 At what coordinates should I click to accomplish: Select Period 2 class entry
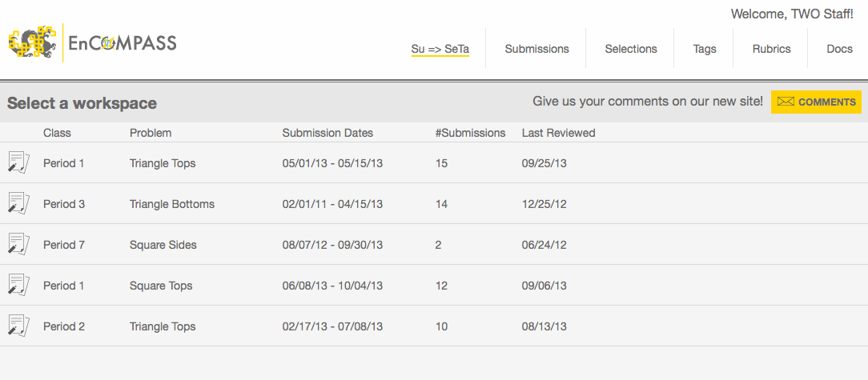pos(64,326)
